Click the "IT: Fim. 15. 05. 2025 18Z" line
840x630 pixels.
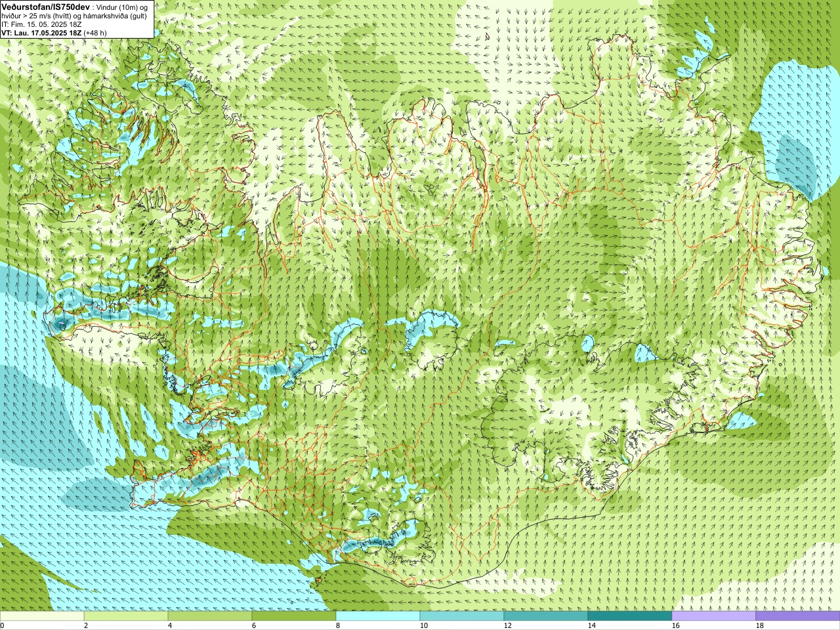point(41,24)
